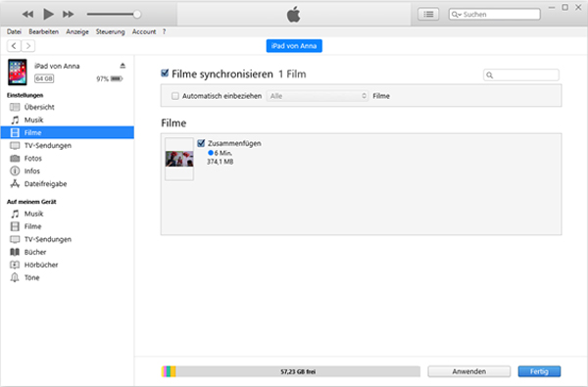Screen dimensions: 588x387
Task: Click the Zusammenfügen movie thumbnail
Action: click(x=179, y=159)
